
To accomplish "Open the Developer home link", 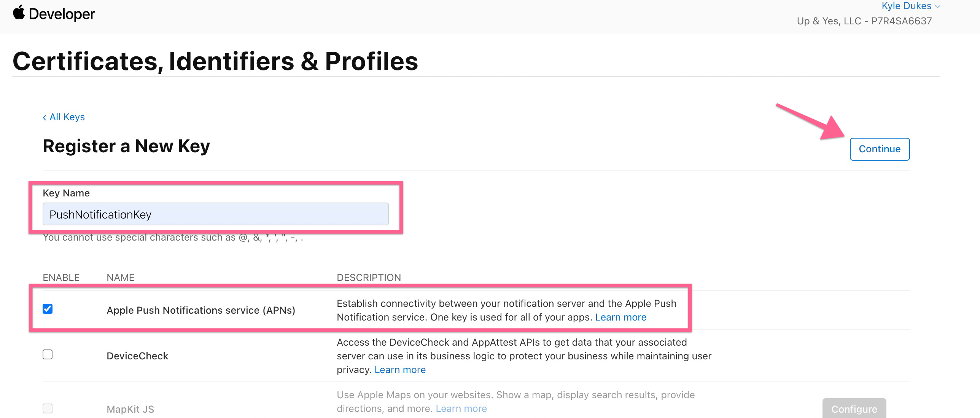I will (62, 14).
